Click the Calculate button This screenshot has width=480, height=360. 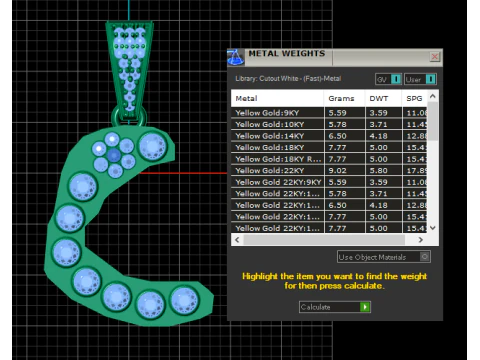pos(335,307)
